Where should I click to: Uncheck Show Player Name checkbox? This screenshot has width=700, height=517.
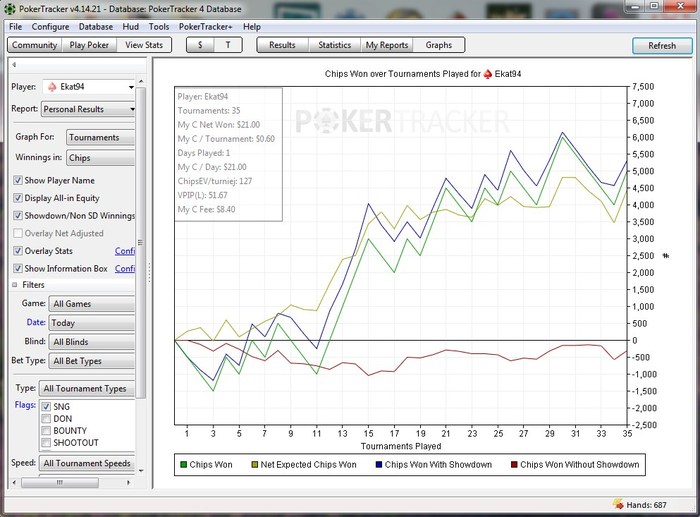[18, 180]
